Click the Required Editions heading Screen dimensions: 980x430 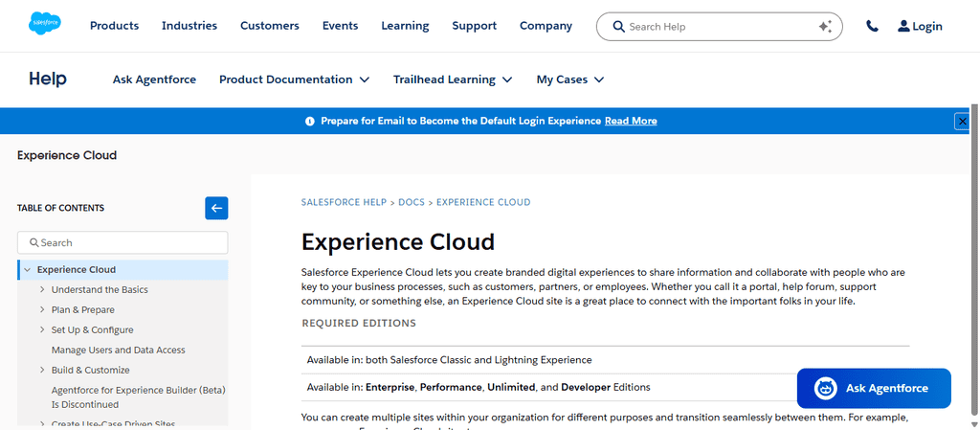click(x=359, y=324)
